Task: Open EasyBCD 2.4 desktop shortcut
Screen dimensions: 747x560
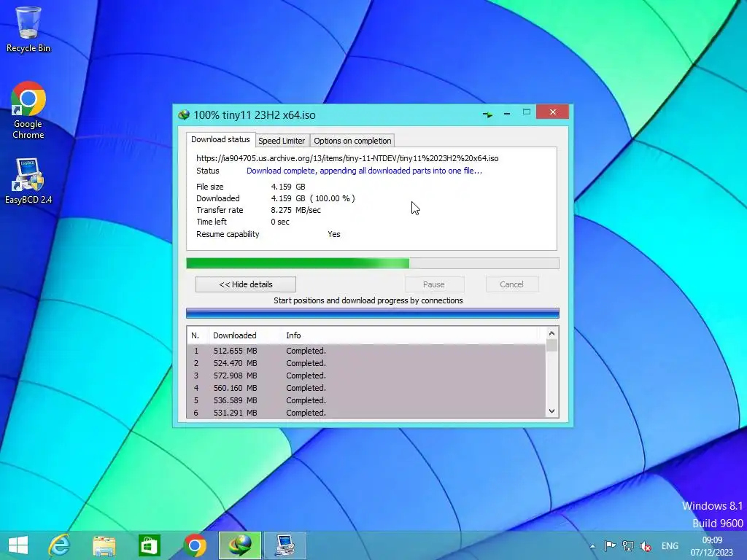Action: [28, 181]
